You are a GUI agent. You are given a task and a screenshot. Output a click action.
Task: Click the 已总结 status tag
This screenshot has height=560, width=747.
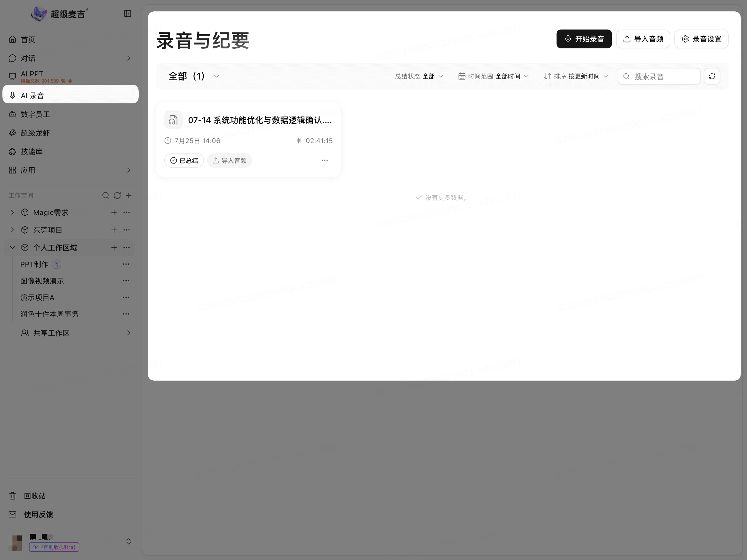click(184, 160)
